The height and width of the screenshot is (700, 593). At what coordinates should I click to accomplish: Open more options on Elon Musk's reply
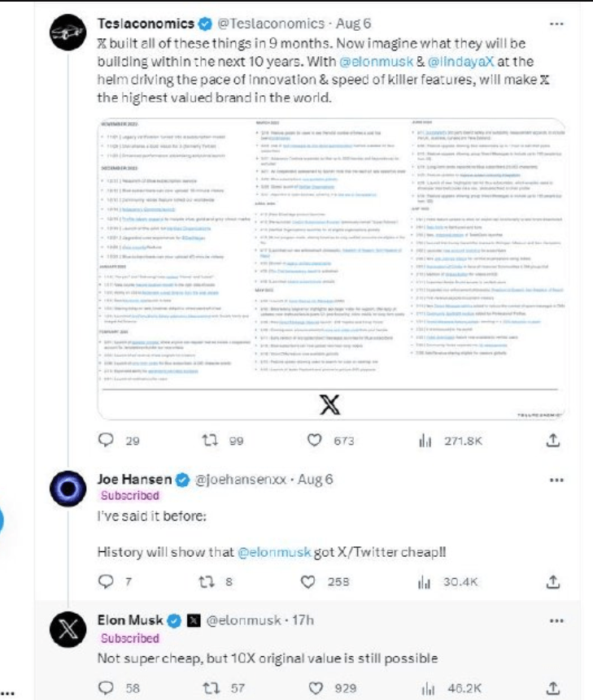coord(556,620)
